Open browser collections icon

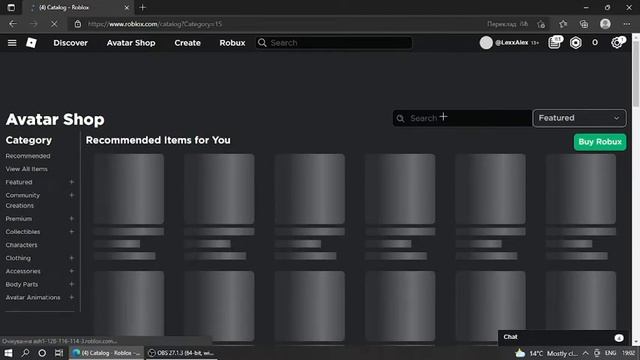[584, 24]
